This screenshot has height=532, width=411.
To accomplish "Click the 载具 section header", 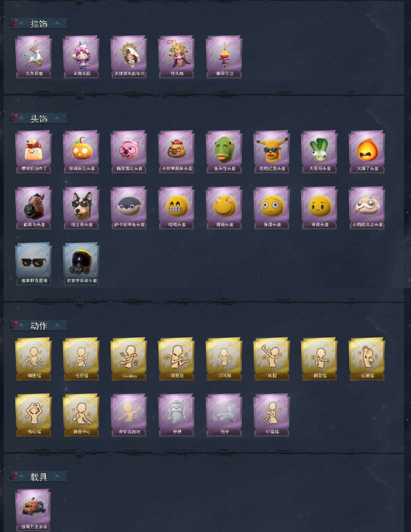I will [x=39, y=476].
